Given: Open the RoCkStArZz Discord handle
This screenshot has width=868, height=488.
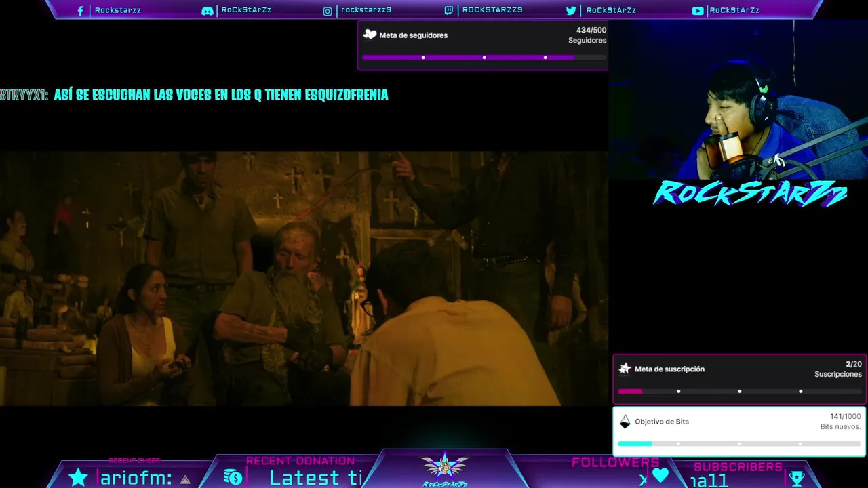Looking at the screenshot, I should click(246, 10).
